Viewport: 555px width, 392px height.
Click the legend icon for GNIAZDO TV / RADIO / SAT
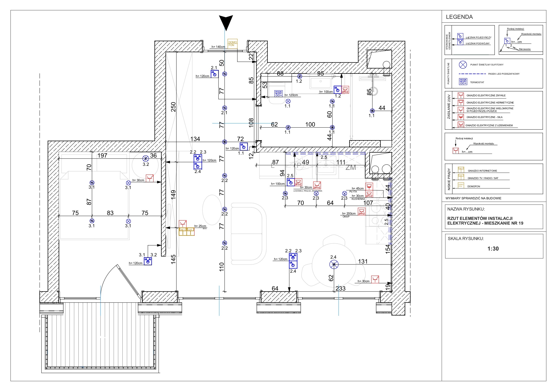[x=461, y=177]
